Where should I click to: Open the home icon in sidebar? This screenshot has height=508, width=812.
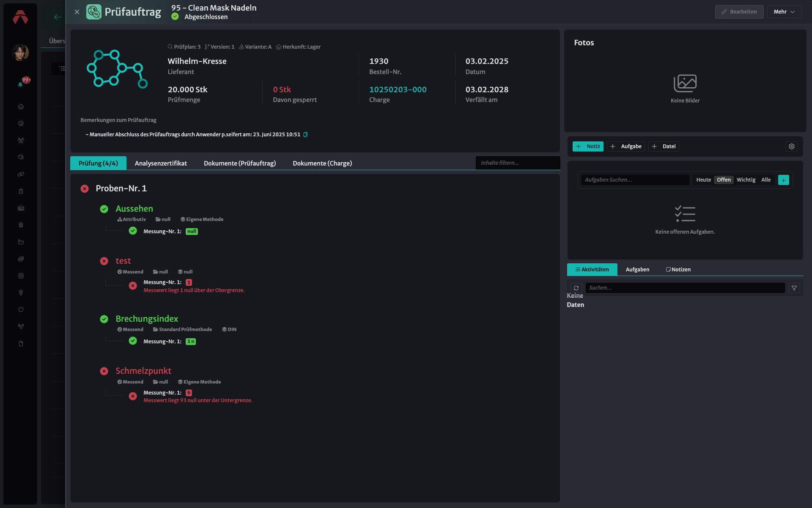click(21, 107)
